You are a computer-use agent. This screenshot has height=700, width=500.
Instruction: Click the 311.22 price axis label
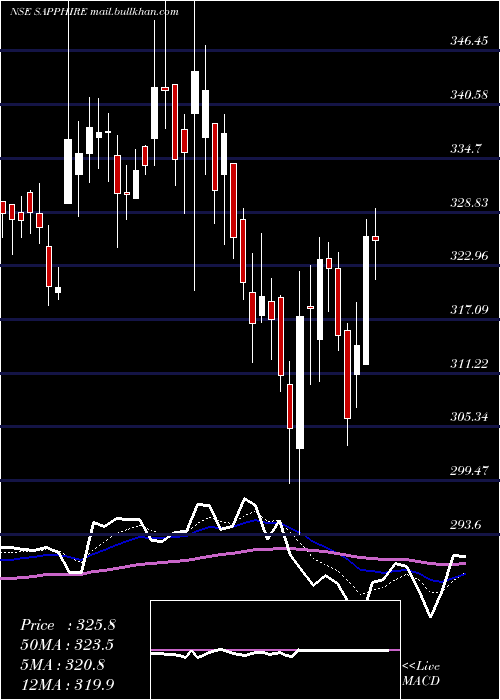[469, 363]
